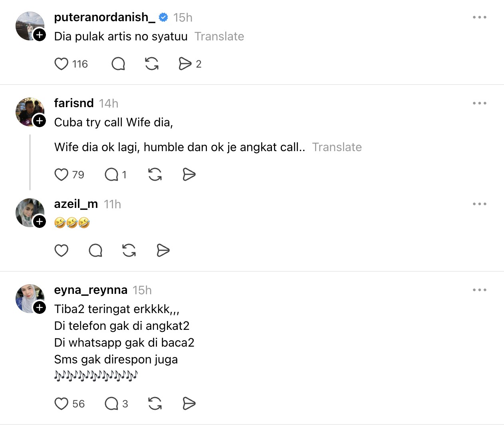Translate the 'Dia pulak artis' comment
504x427 pixels.
pos(219,36)
